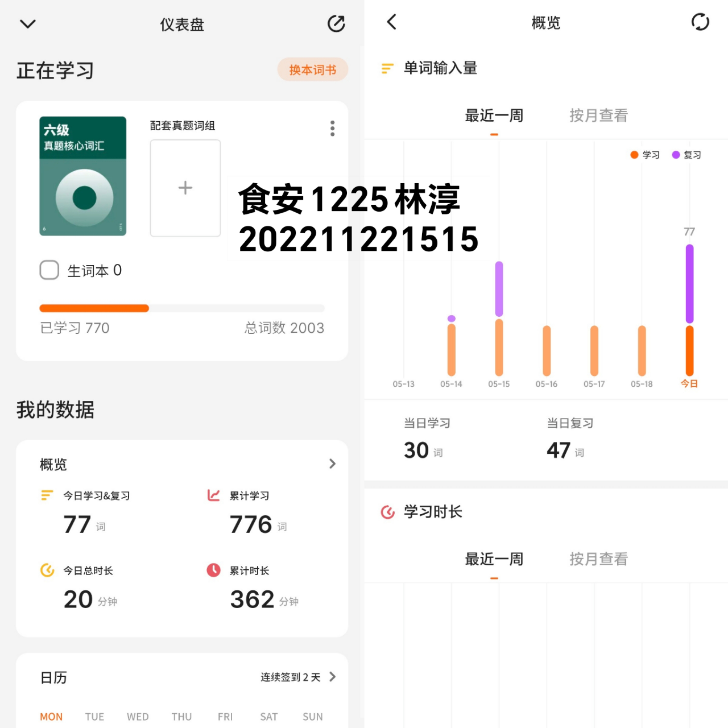Screen dimensions: 728x728
Task: Expand 概览 with its right chevron
Action: 332,464
